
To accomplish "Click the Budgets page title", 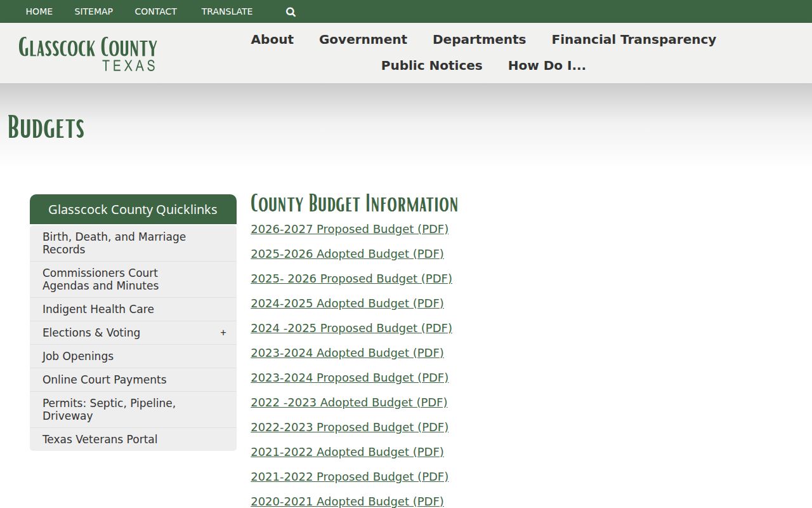I will click(x=46, y=128).
